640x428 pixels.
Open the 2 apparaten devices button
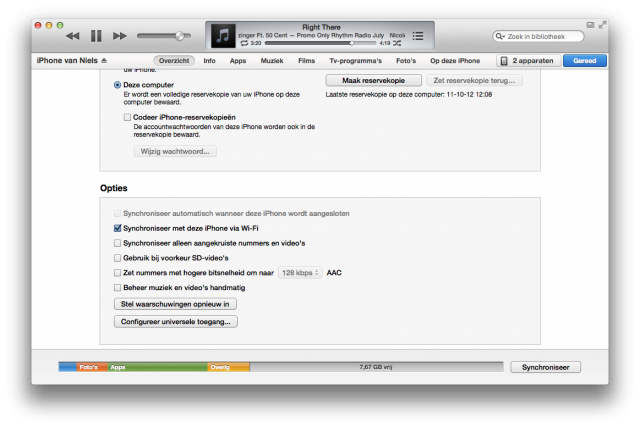(528, 61)
